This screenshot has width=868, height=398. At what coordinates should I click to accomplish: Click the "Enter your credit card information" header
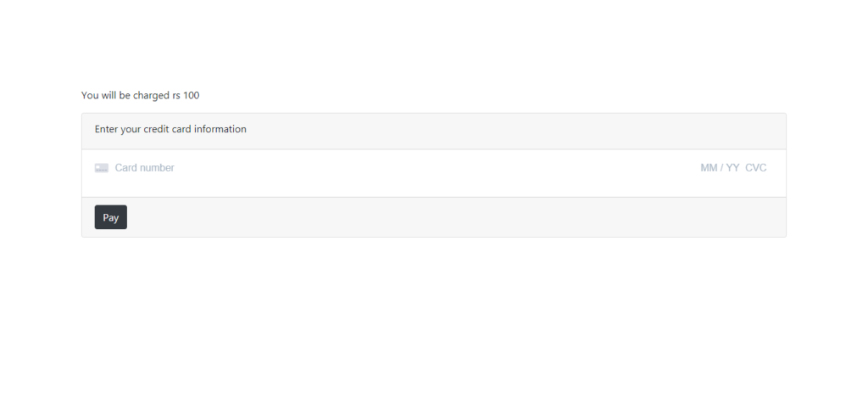click(170, 129)
